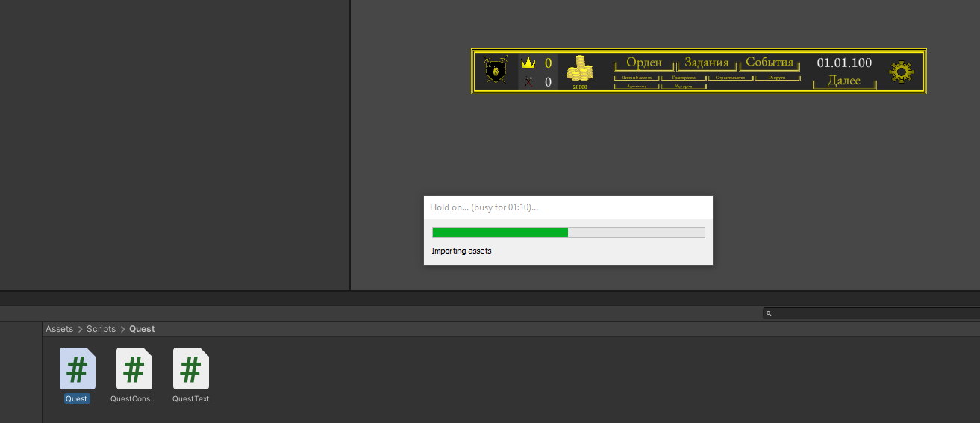Click the gold coins pile icon
The height and width of the screenshot is (423, 980).
(579, 69)
